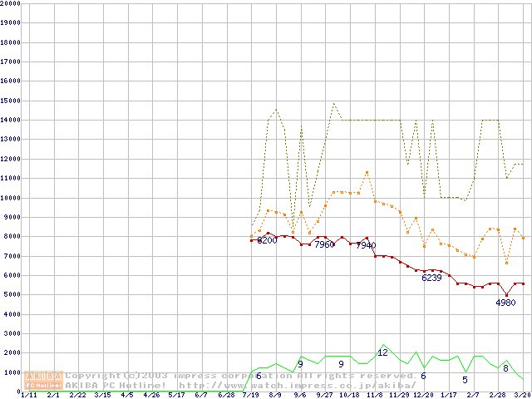Image resolution: width=532 pixels, height=399 pixels.
Task: Click the 10000 value on y-axis
Action: click(11, 198)
